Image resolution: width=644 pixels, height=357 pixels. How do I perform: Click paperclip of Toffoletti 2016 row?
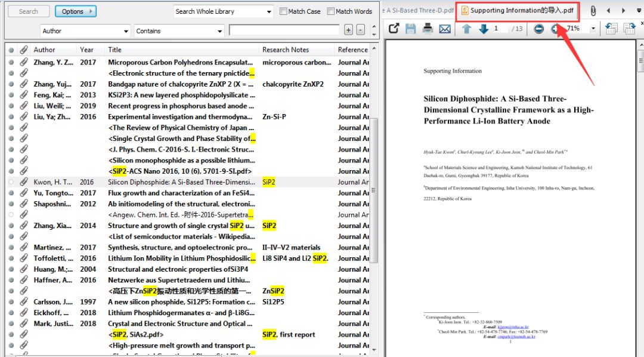(x=24, y=258)
